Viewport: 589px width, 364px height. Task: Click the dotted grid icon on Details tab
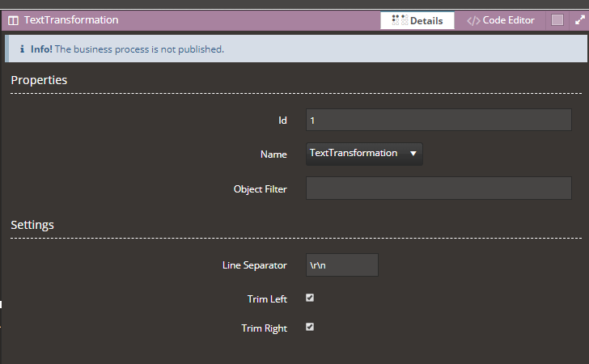pyautogui.click(x=400, y=20)
